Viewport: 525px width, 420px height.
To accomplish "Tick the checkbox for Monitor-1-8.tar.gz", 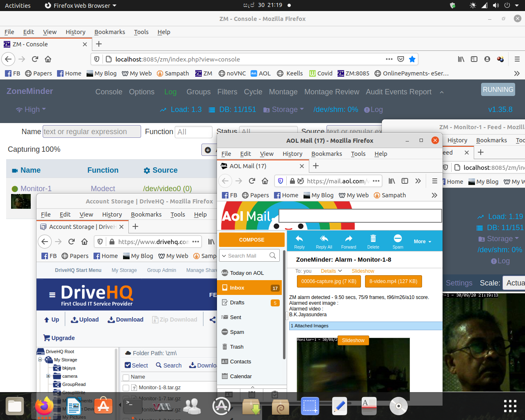I will pos(126,388).
